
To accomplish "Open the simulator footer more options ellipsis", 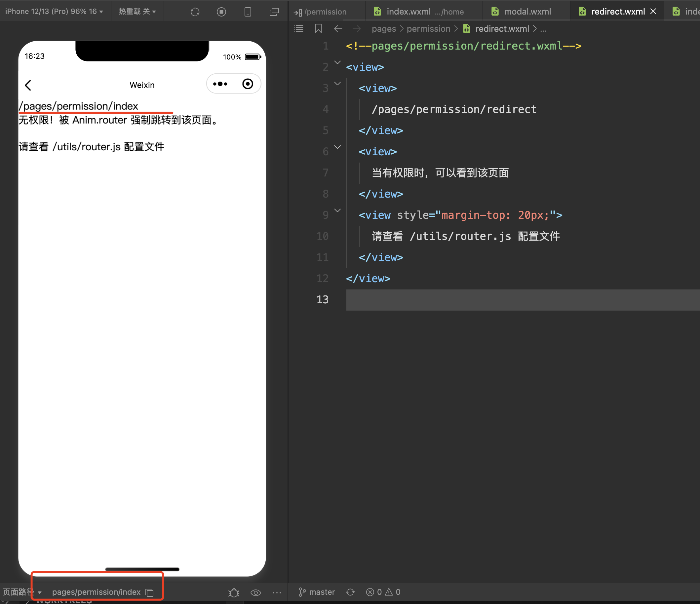I will pos(277,592).
